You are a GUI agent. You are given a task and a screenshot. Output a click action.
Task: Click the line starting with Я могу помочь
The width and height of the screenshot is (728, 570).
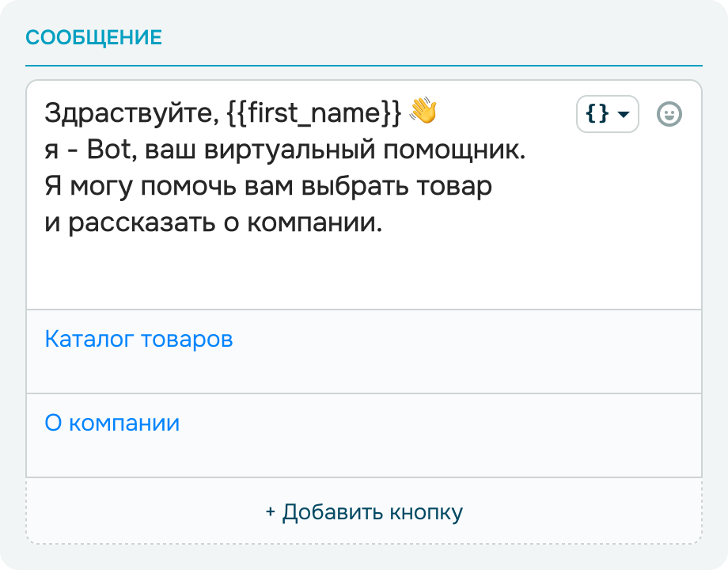268,187
